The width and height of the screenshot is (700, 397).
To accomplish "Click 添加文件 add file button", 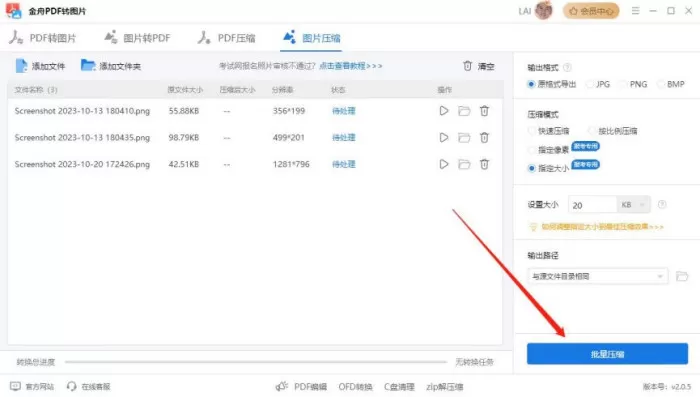I will [x=40, y=66].
